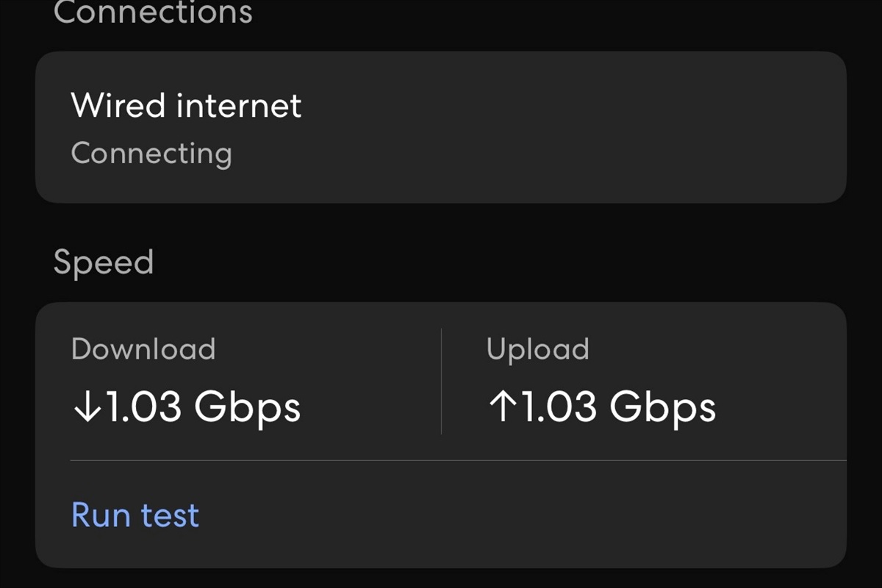Open the Wired internet connection card
Screen dimensions: 882x588
pos(441,127)
